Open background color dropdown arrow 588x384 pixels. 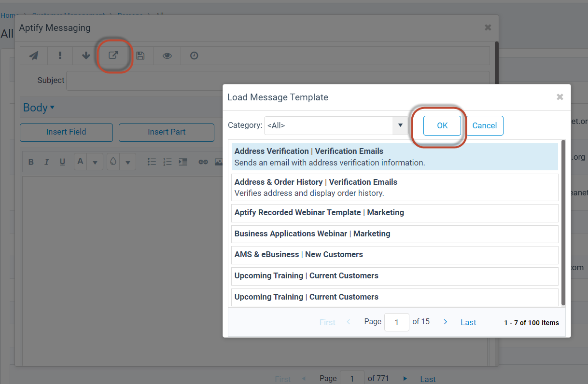point(128,163)
